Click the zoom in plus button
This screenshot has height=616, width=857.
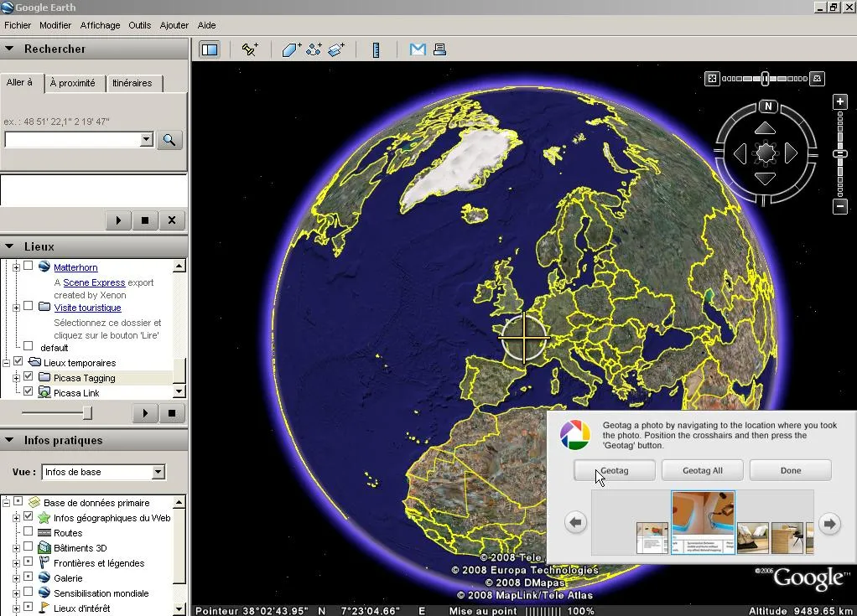(840, 101)
